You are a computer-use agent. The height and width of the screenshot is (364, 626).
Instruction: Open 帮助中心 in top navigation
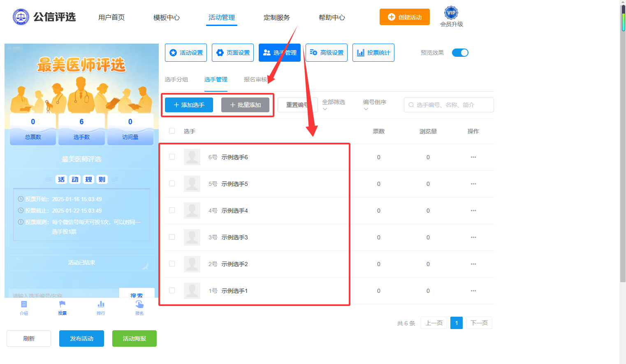(x=332, y=17)
